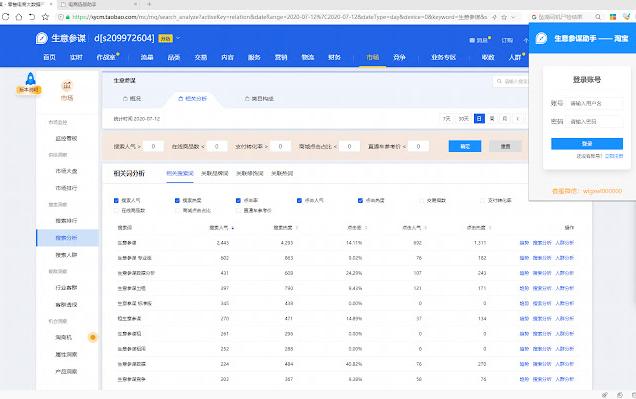Click sort icon on 点击热度 column
The width and height of the screenshot is (636, 399).
pyautogui.click(x=490, y=228)
